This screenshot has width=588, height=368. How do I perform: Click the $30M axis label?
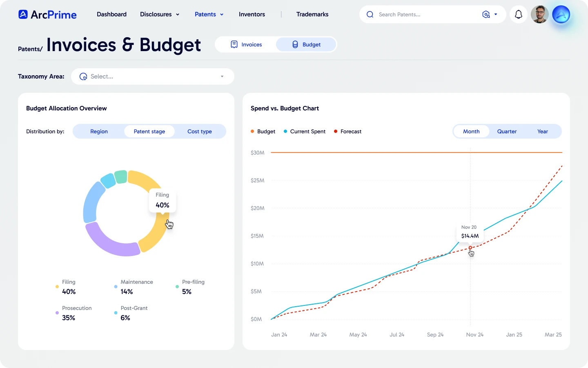pyautogui.click(x=258, y=153)
